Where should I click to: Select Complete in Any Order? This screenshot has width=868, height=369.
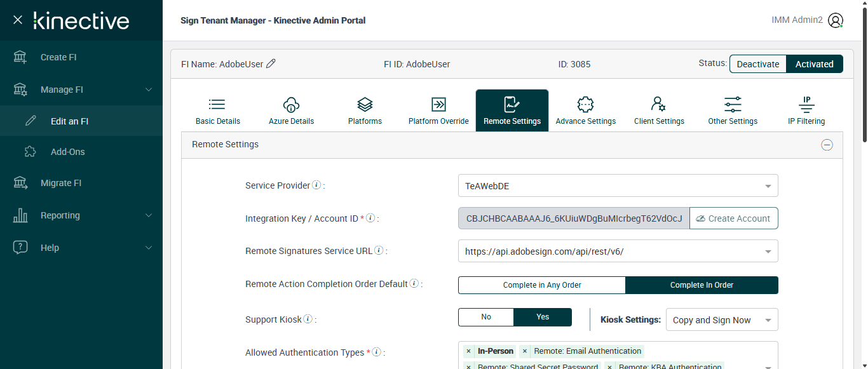pyautogui.click(x=542, y=285)
